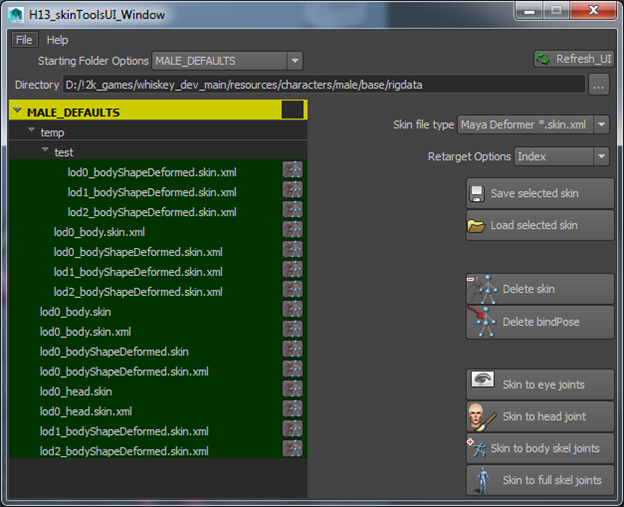
Task: Click the skin icon beside lod0_bodyShapeDeformed.skin
Action: [292, 349]
